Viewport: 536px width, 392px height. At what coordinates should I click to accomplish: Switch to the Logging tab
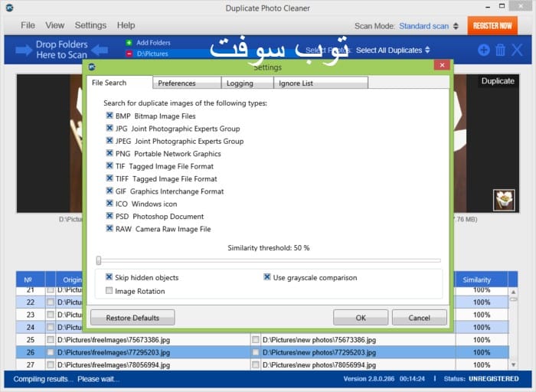(247, 83)
